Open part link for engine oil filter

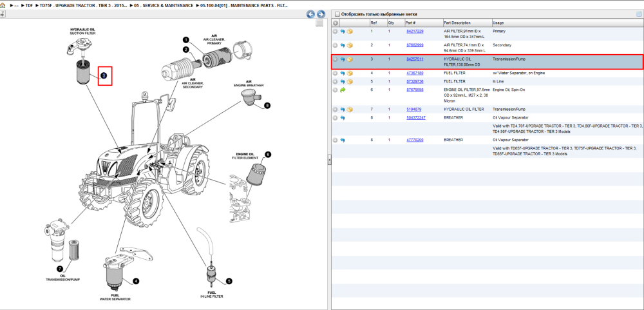tap(415, 90)
